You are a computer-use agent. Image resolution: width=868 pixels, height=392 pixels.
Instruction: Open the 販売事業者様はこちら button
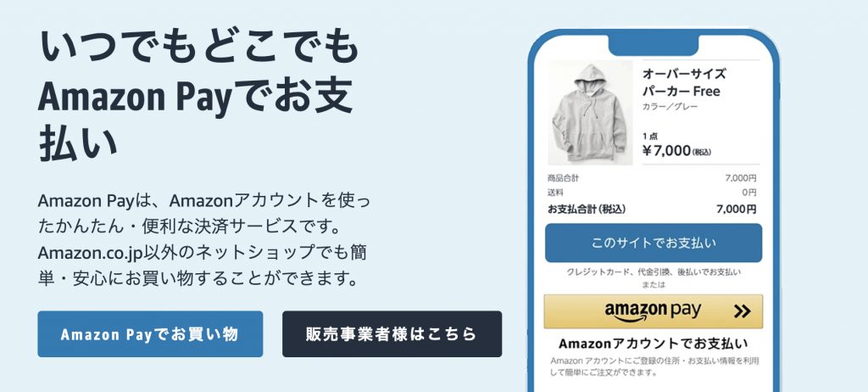tap(392, 333)
